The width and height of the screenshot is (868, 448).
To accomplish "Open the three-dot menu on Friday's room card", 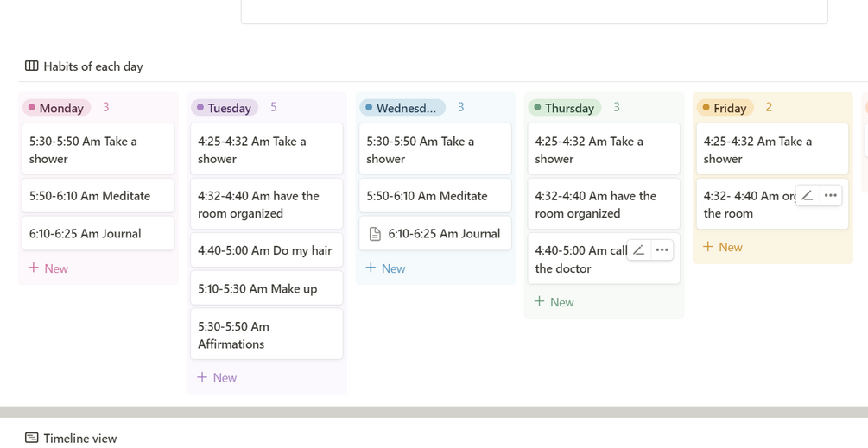I will 830,196.
